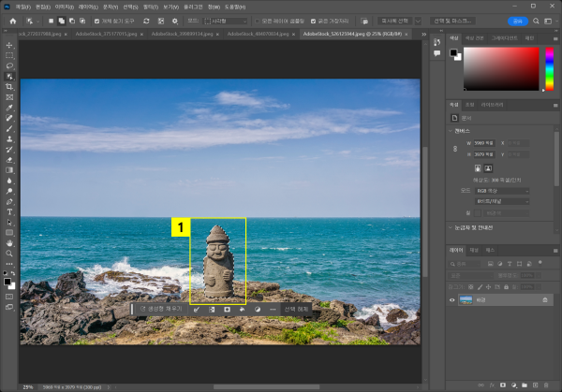Click the vertical hue slider in the color panel
Viewport: 562px width, 392px height.
pos(549,67)
